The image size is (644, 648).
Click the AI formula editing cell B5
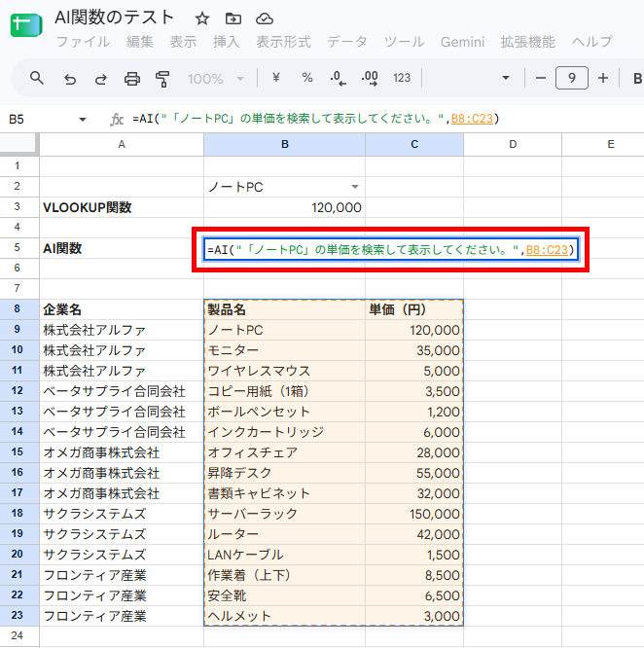[390, 250]
